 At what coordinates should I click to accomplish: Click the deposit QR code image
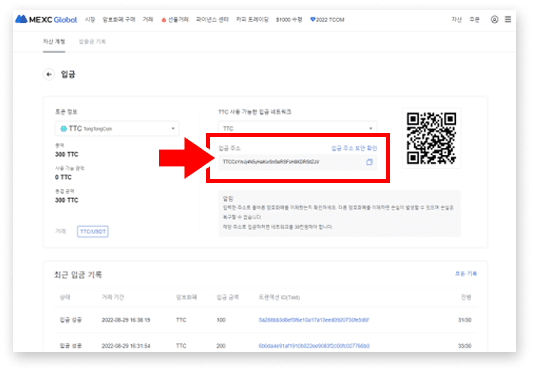pyautogui.click(x=431, y=138)
